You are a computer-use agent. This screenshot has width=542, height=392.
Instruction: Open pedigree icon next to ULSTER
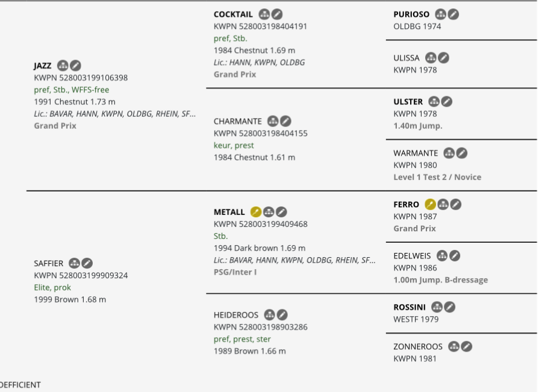pyautogui.click(x=434, y=101)
